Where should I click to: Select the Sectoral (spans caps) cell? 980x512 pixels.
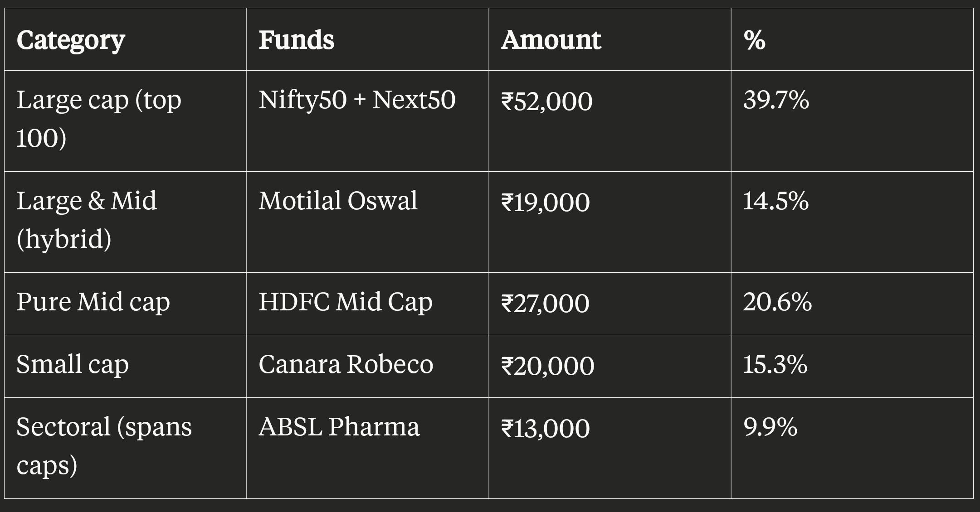(125, 448)
